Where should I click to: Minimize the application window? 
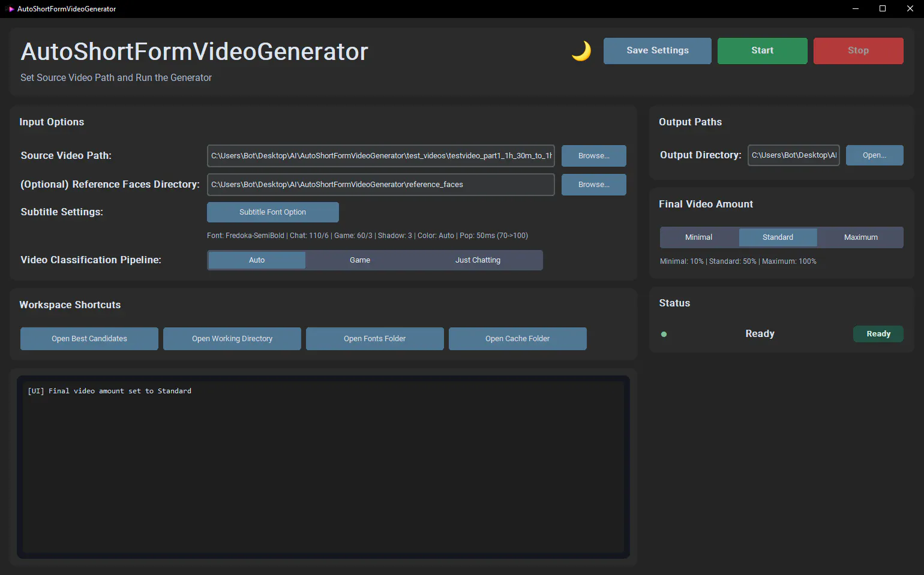pyautogui.click(x=855, y=8)
